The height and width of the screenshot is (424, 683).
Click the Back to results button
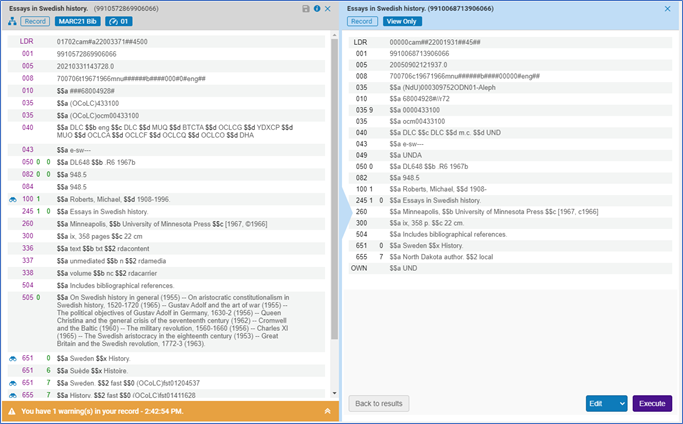click(x=380, y=403)
